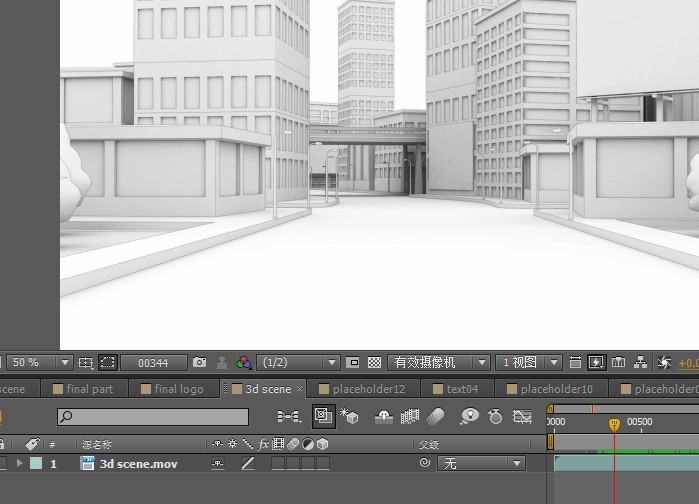Click the Show Channel RGB circles icon

pyautogui.click(x=244, y=363)
